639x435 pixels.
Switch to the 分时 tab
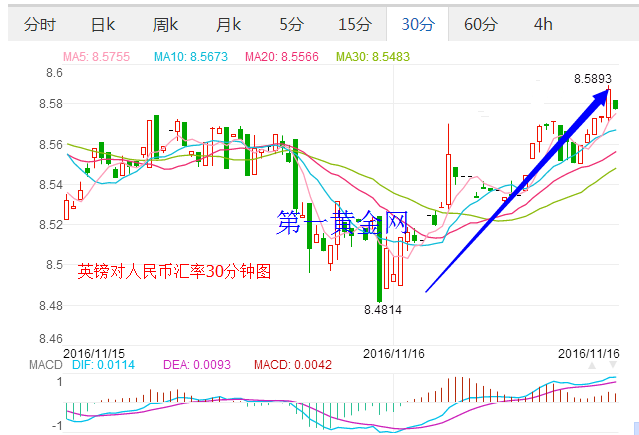point(39,24)
